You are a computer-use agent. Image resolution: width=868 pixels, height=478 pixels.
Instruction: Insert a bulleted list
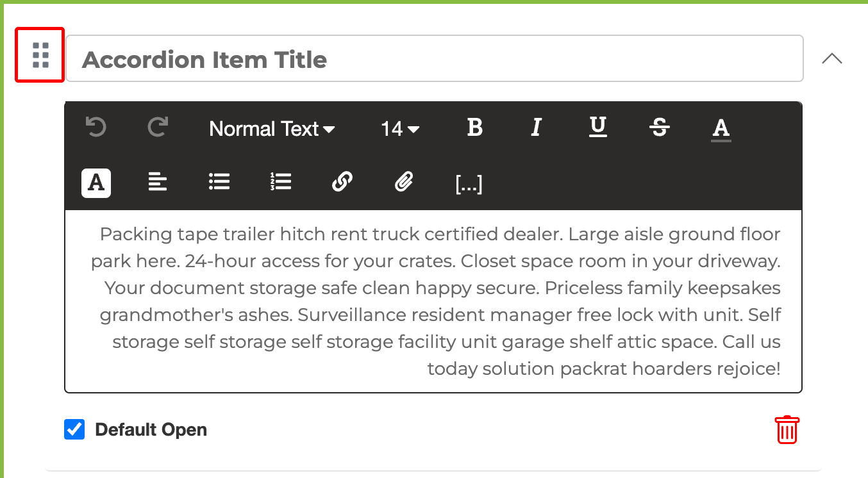[219, 183]
